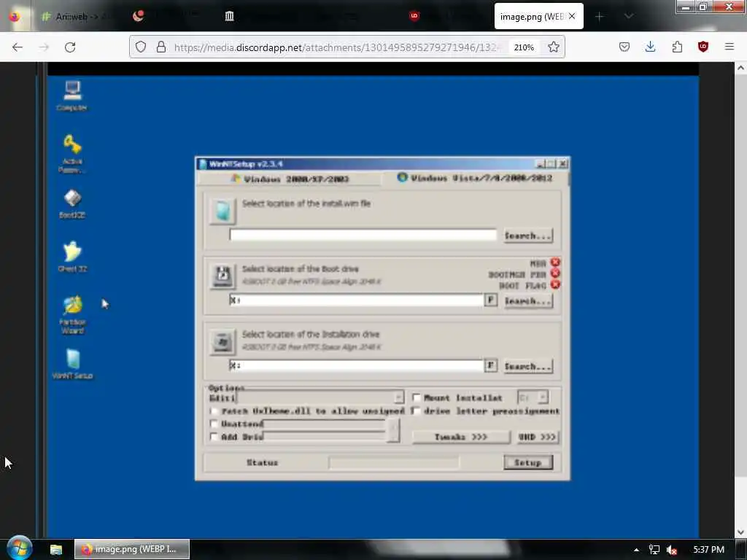The image size is (747, 560).
Task: Click the network tray icon
Action: (x=654, y=550)
